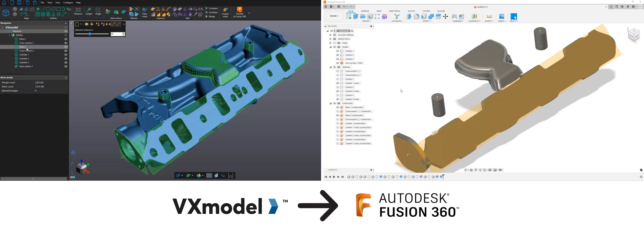Toggle visibility of Manifold in VXmodel tree
This screenshot has height=230, width=644.
point(66,31)
